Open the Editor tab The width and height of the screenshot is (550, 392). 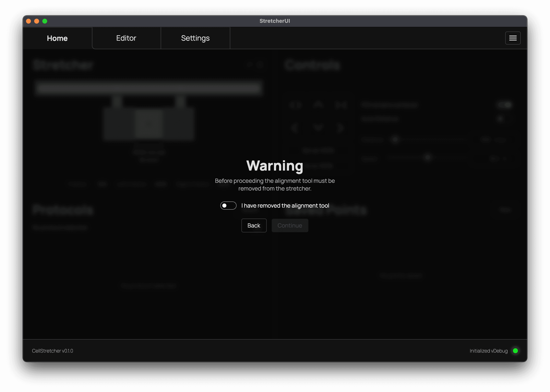point(126,38)
